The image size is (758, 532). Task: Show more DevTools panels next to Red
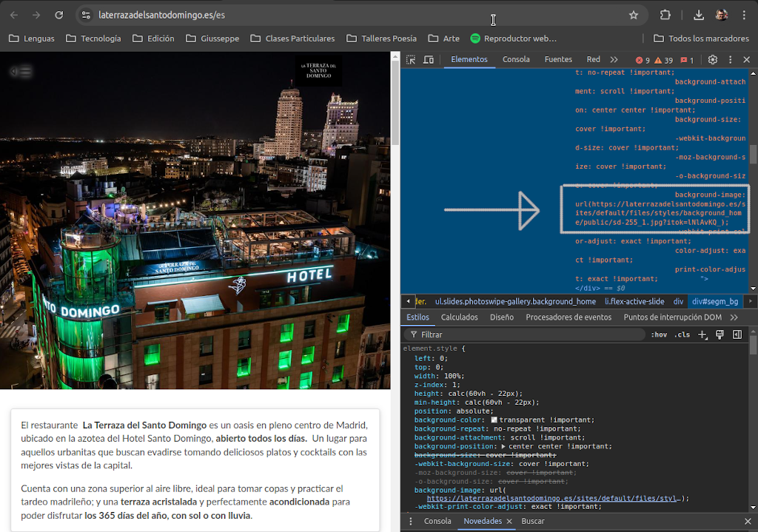614,59
